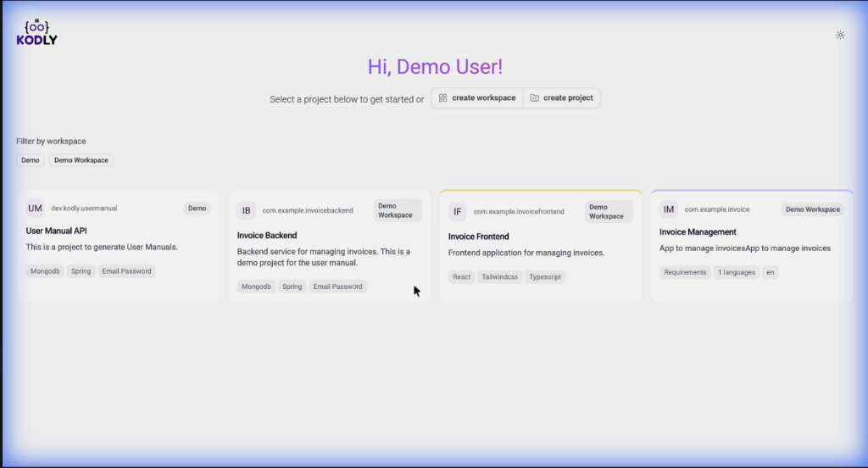Viewport: 868px width, 468px height.
Task: Click Mongodb tag on Invoice Backend card
Action: (256, 287)
